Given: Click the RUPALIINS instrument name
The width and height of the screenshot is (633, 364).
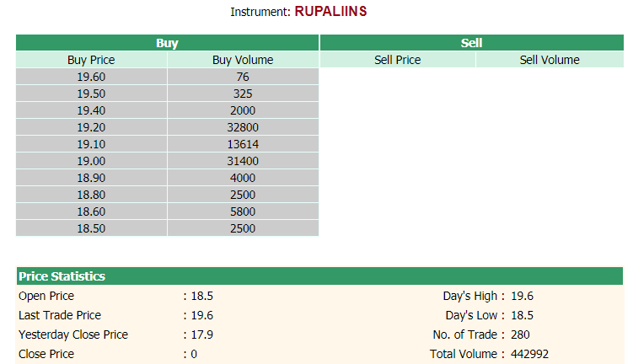Looking at the screenshot, I should [330, 11].
